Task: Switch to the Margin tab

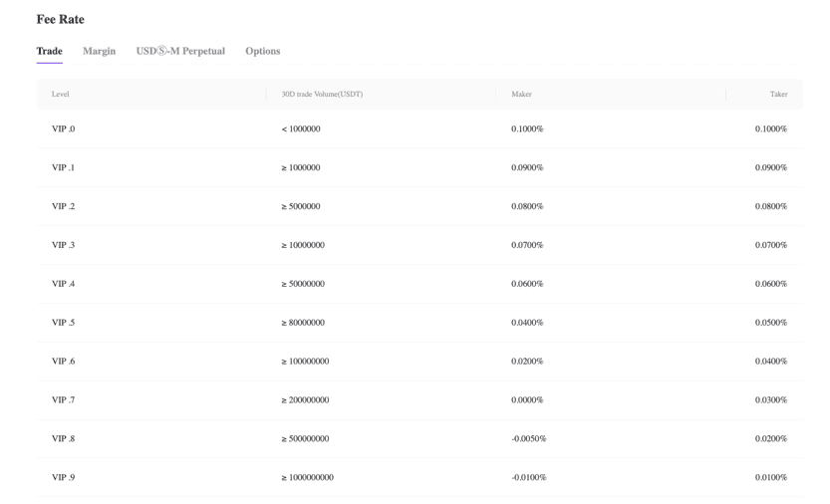Action: [99, 51]
